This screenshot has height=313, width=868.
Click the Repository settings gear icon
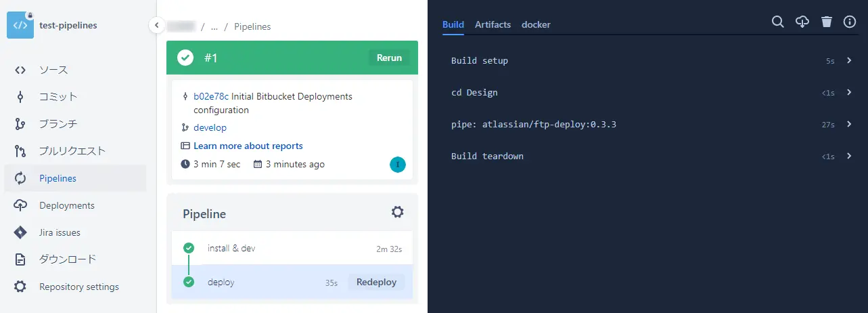tap(20, 287)
